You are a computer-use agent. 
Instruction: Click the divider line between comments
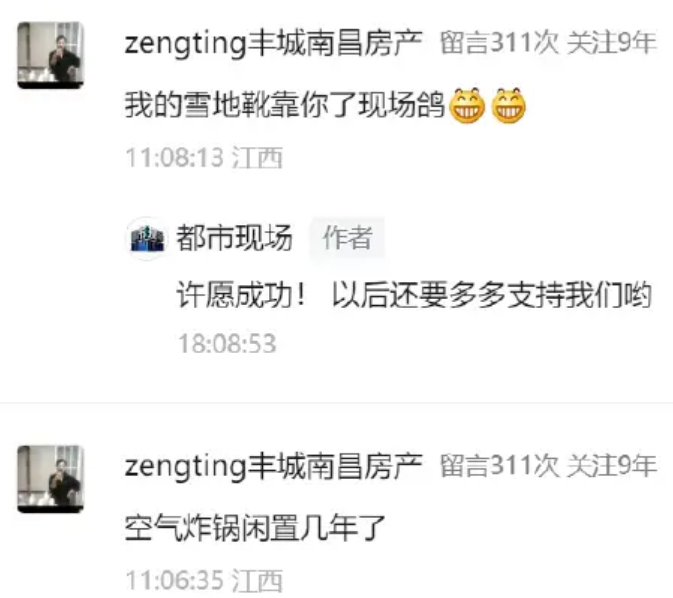(336, 403)
